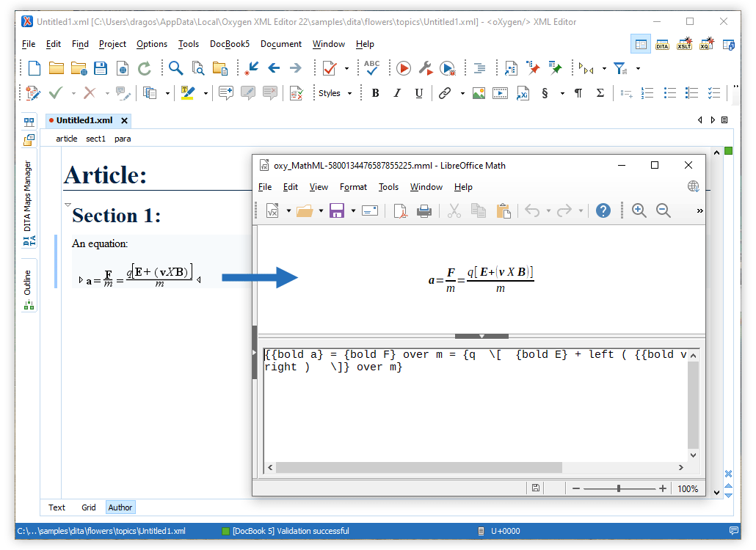Zoom out on formula in LibreOffice Math

coord(664,210)
